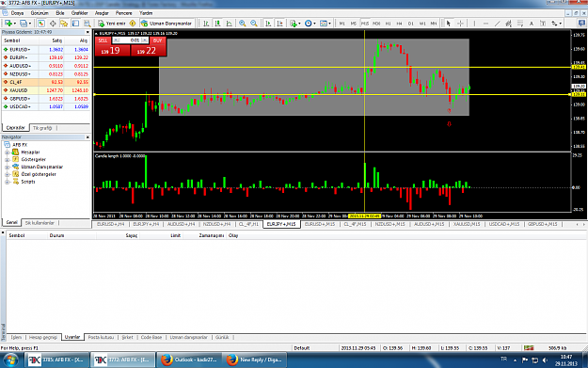
Task: Select the horizontal line drawing tool
Action: [485, 24]
